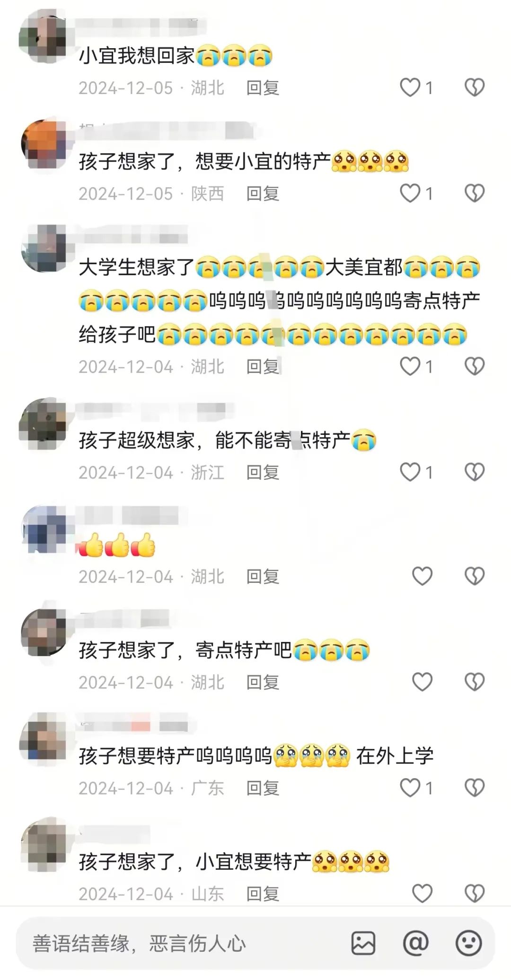
Task: Dislike the '小宜我想回家' comment
Action: tap(475, 87)
